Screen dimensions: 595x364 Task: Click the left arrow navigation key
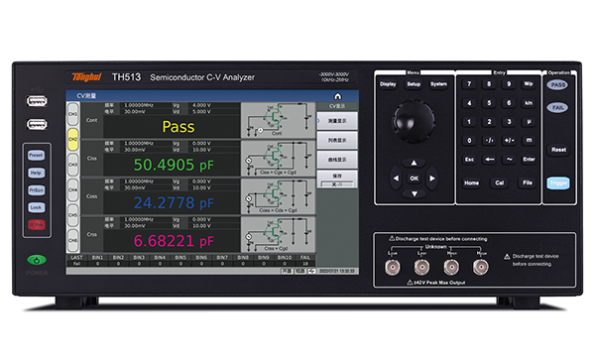click(396, 178)
